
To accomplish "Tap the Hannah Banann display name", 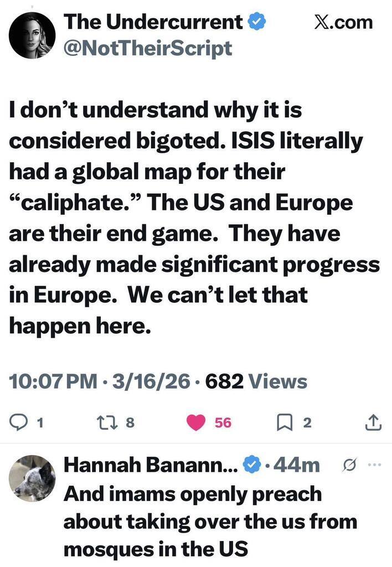I will (151, 465).
